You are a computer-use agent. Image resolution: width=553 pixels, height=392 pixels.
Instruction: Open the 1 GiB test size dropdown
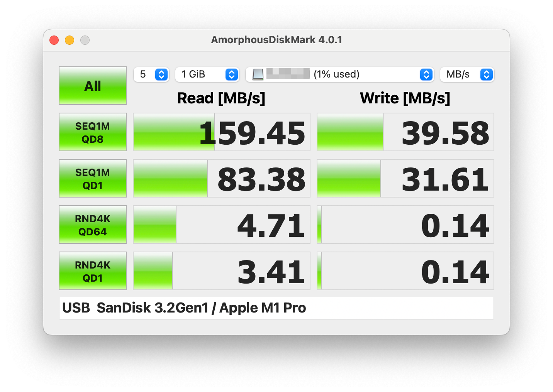207,74
